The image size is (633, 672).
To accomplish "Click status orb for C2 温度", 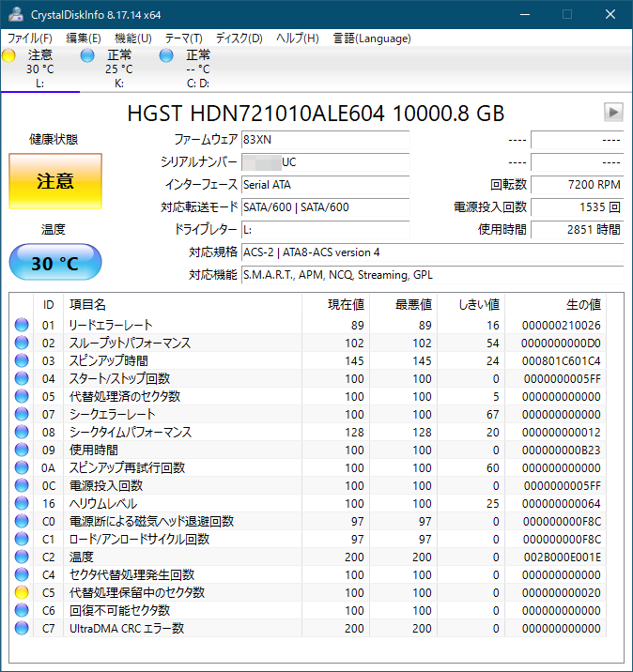I will (22, 557).
